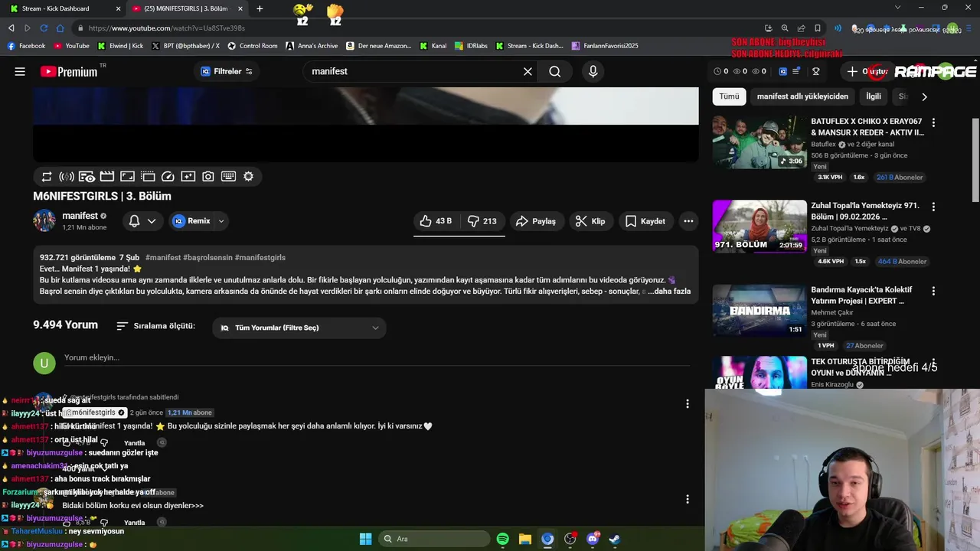Open Tüm Yorumlar filter dropdown
This screenshot has height=551, width=980.
[299, 328]
